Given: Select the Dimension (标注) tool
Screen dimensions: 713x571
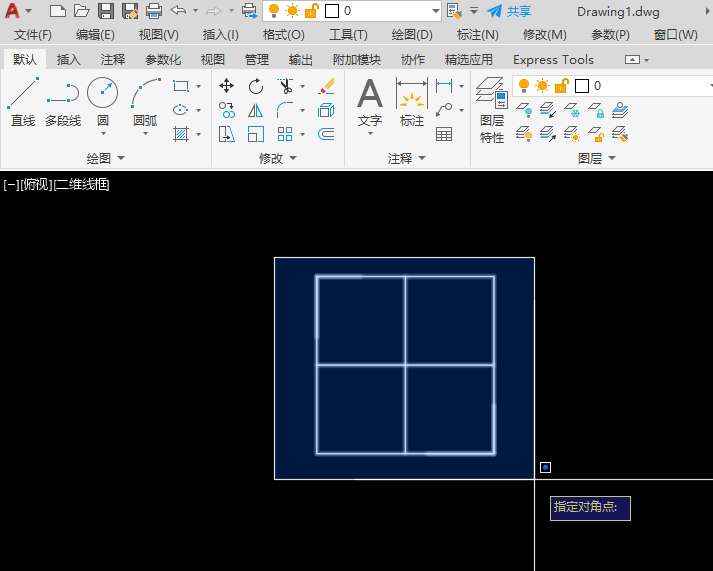Looking at the screenshot, I should [412, 102].
